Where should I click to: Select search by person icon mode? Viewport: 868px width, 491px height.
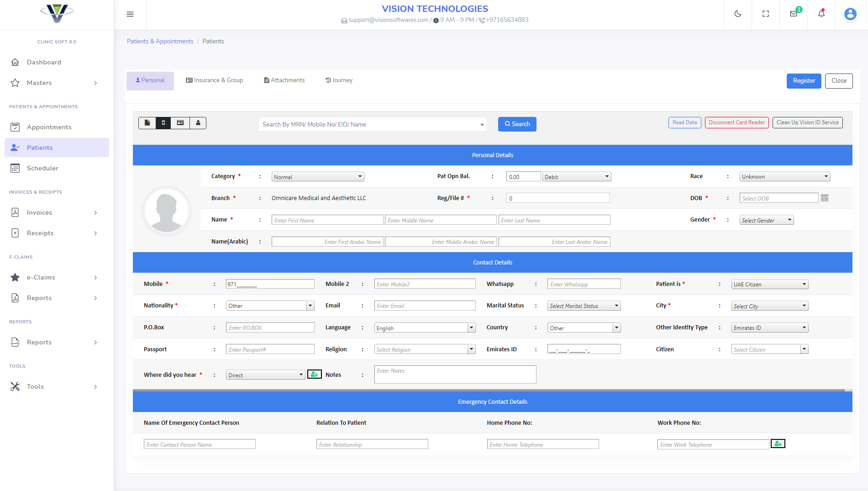(x=198, y=123)
